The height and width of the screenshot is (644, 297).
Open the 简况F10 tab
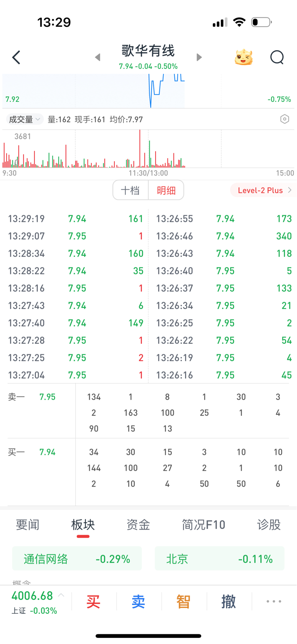point(204,525)
